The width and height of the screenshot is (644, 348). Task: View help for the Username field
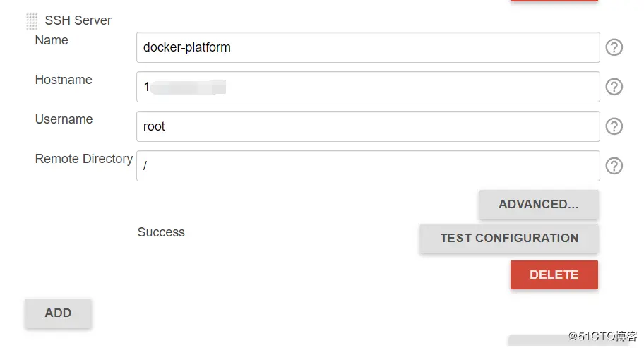click(x=614, y=126)
